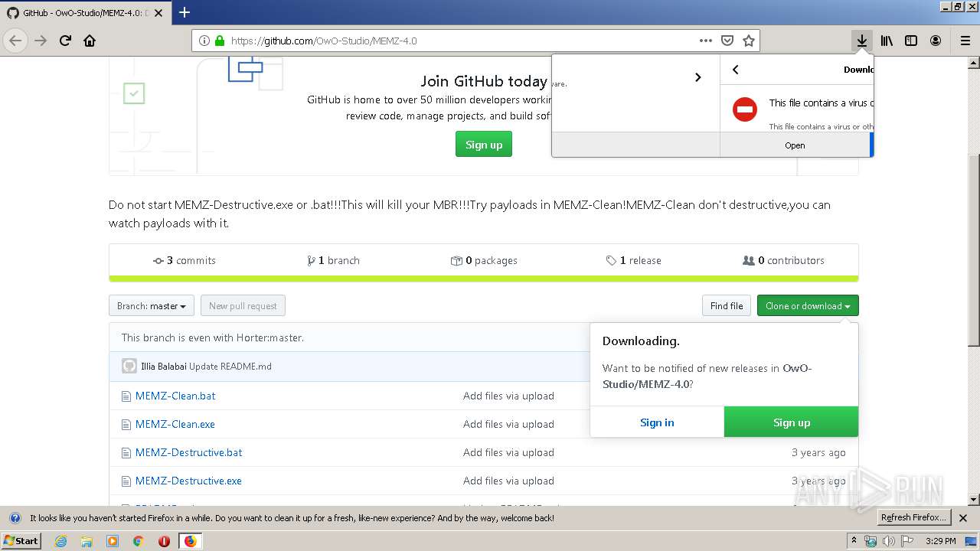
Task: Click the language color bar
Action: (484, 279)
